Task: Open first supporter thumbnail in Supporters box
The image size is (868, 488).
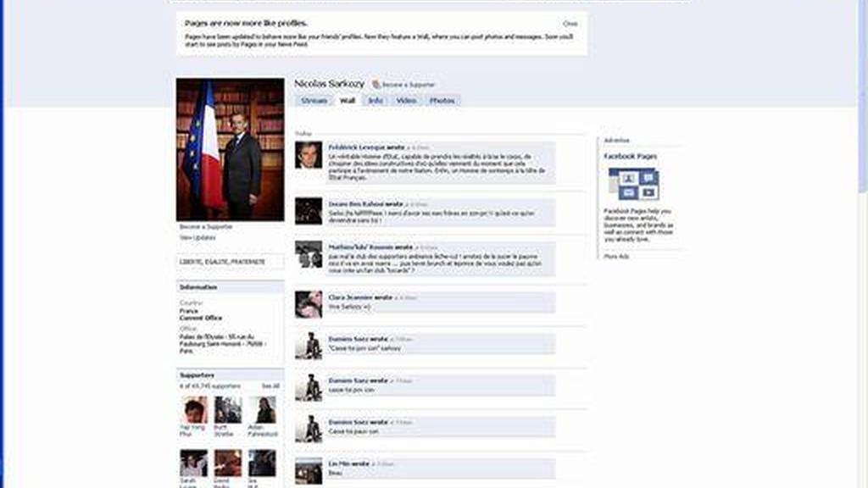Action: click(x=194, y=410)
